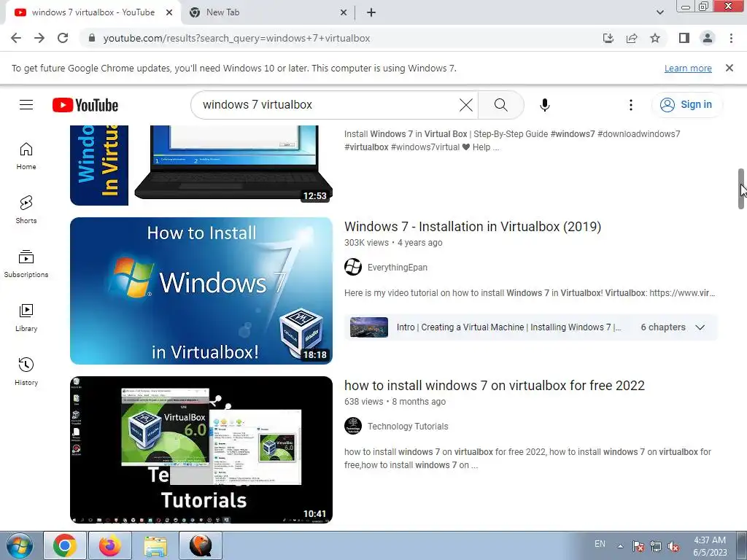747x560 pixels.
Task: Open the YouTube hamburger guide menu
Action: pyautogui.click(x=26, y=105)
